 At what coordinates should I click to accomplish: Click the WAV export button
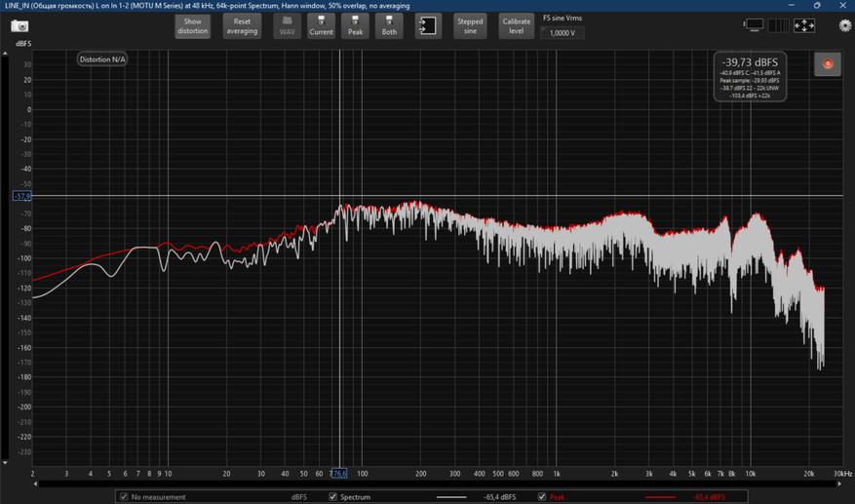[x=287, y=25]
